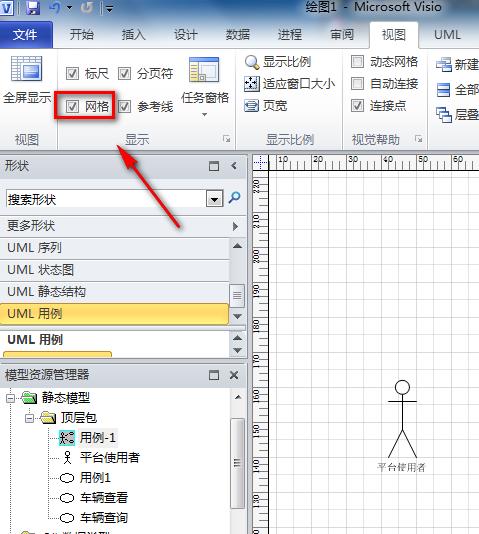
Task: Select the UML 静态结构 stencil
Action: click(115, 292)
